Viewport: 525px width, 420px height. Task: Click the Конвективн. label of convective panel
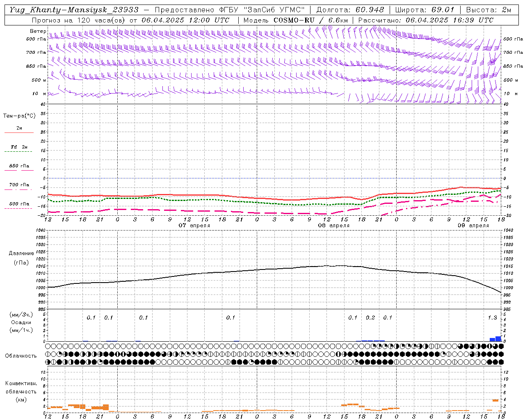[x=21, y=383]
